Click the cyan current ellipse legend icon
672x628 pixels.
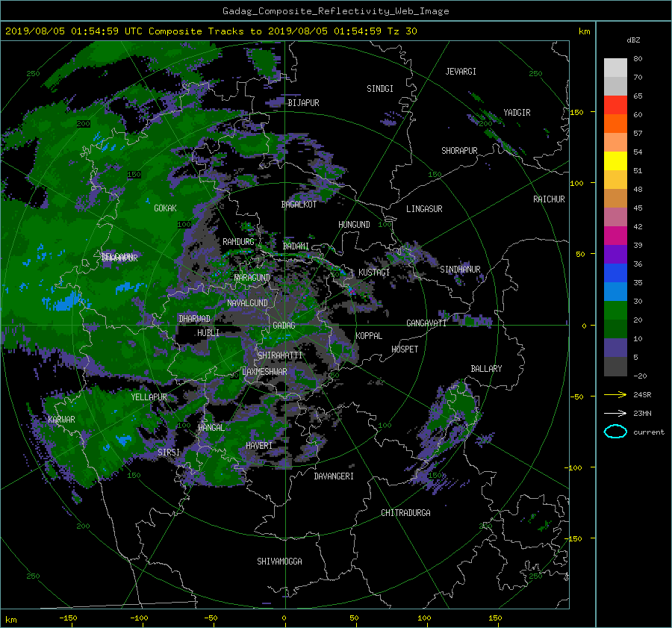click(615, 432)
